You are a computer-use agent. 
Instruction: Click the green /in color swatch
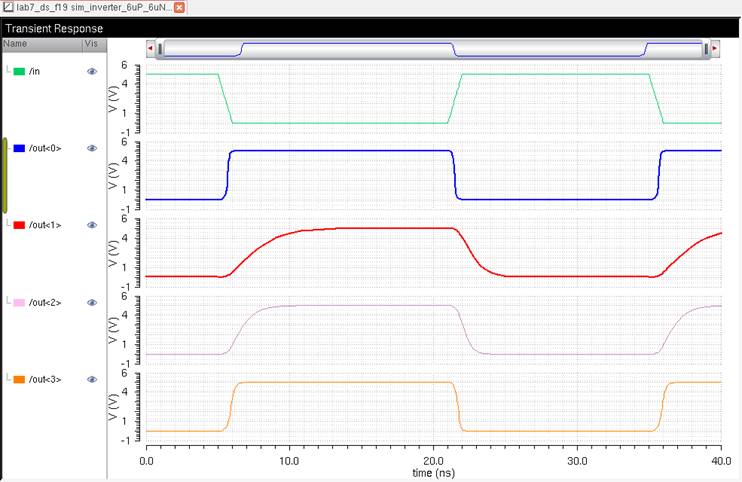point(19,71)
